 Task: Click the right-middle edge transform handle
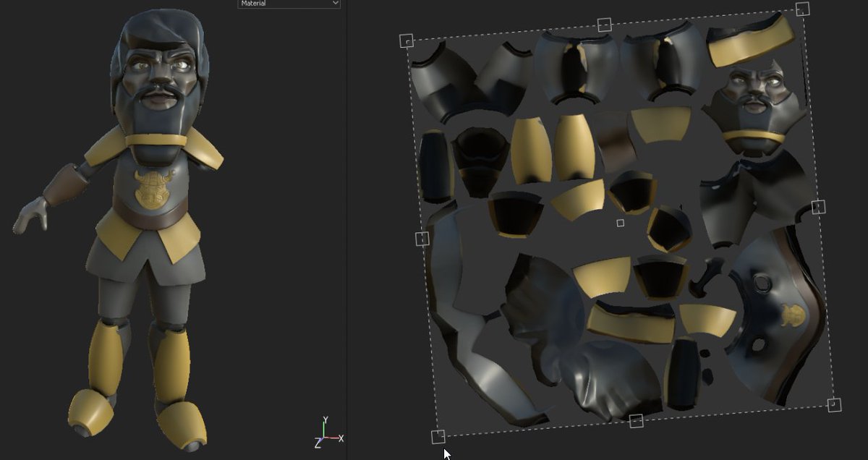tap(819, 208)
